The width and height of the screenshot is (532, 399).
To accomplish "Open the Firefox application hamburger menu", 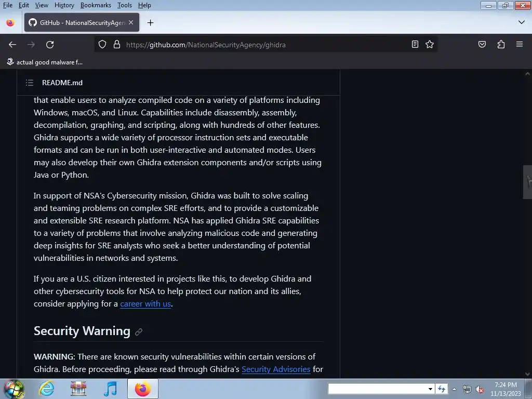I will point(520,45).
